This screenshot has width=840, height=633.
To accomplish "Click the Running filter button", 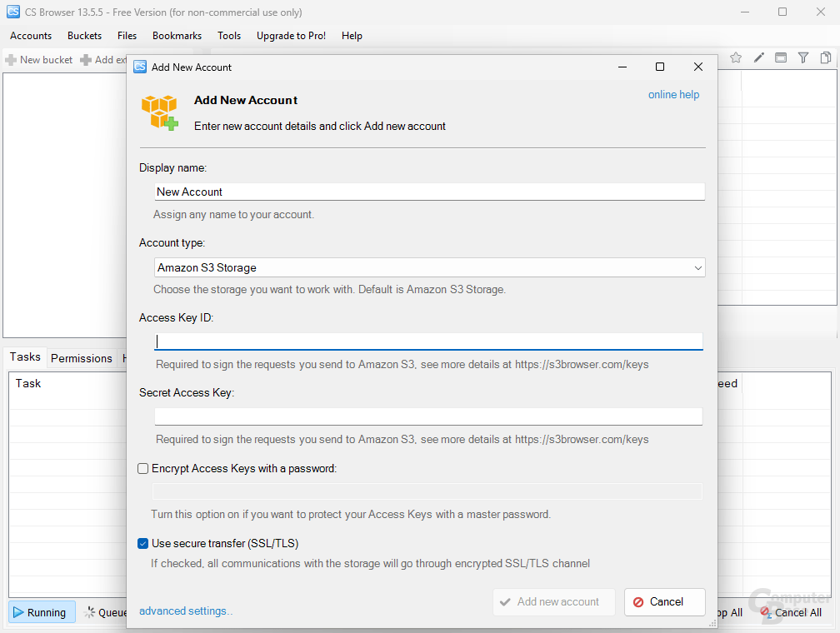I will click(x=40, y=612).
